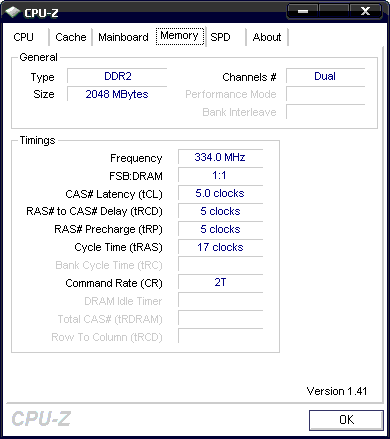
Task: Click the OK button
Action: coord(346,420)
